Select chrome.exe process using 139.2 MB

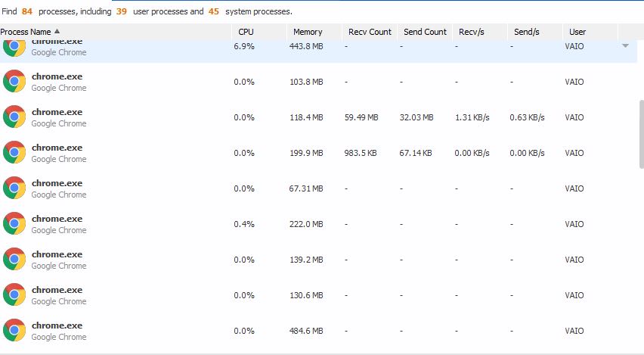pyautogui.click(x=318, y=260)
